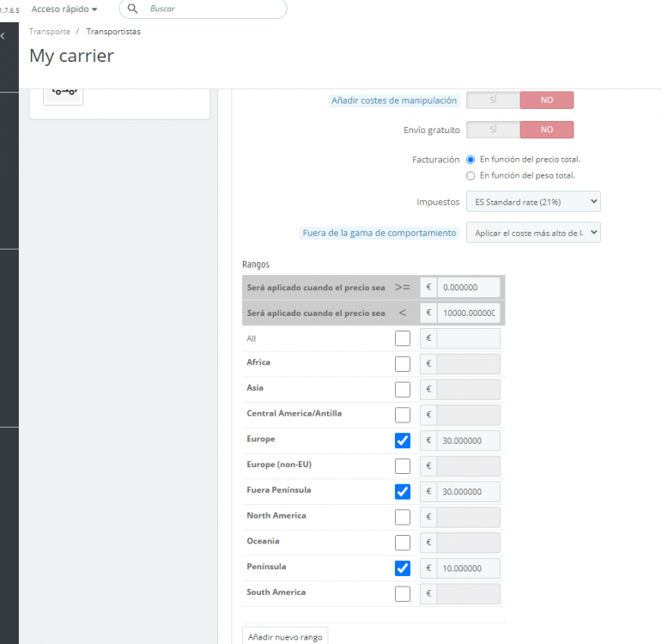Set handling costs toggle to SÍ
The height and width of the screenshot is (644, 662).
coord(493,100)
